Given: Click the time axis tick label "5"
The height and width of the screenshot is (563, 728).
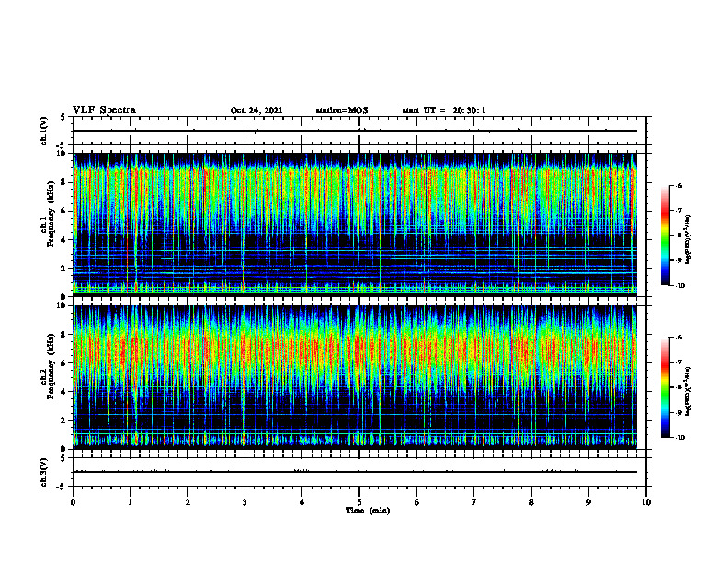Looking at the screenshot, I should (x=359, y=502).
